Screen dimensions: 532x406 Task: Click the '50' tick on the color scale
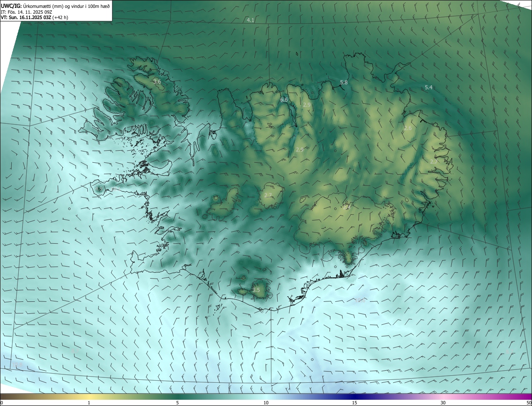point(528,403)
